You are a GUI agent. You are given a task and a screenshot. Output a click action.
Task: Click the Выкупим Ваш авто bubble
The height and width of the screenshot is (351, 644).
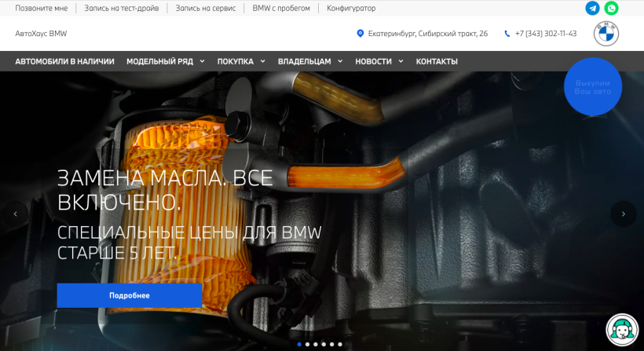[593, 86]
